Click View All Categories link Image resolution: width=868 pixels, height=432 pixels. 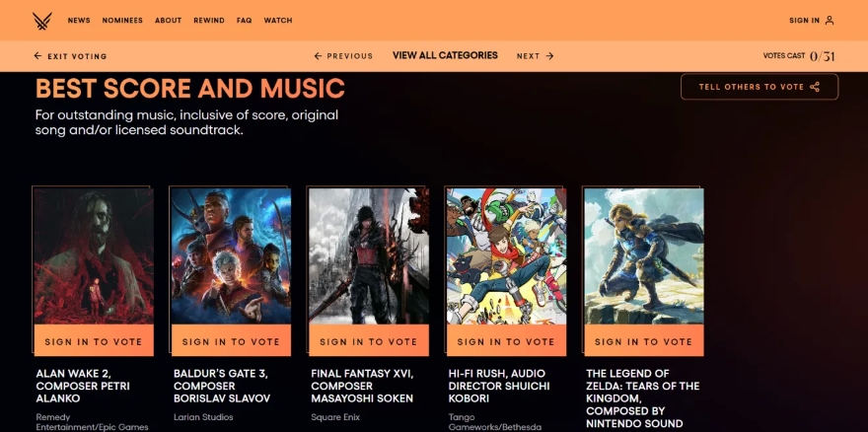[445, 55]
